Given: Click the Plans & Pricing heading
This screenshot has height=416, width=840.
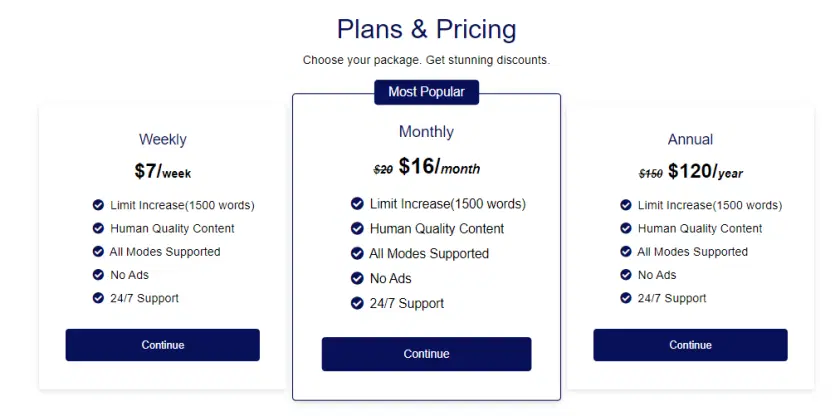Looking at the screenshot, I should (426, 29).
